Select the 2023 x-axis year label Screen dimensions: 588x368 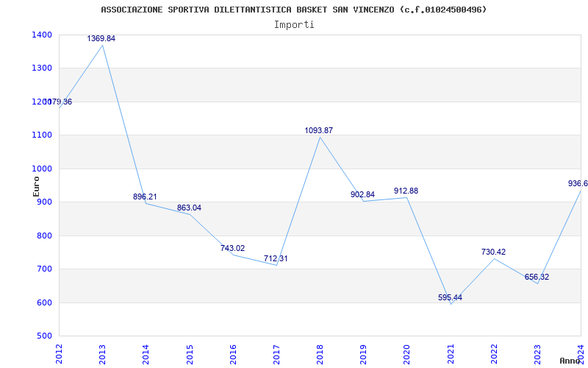tap(537, 354)
